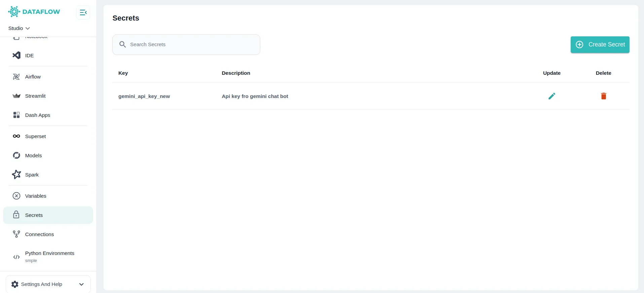The height and width of the screenshot is (293, 644).
Task: Delete gemini_api_key_new with the trash icon
Action: [x=603, y=96]
